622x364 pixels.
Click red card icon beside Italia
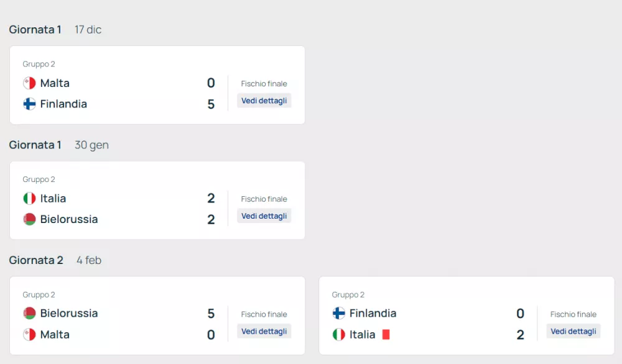(x=386, y=334)
